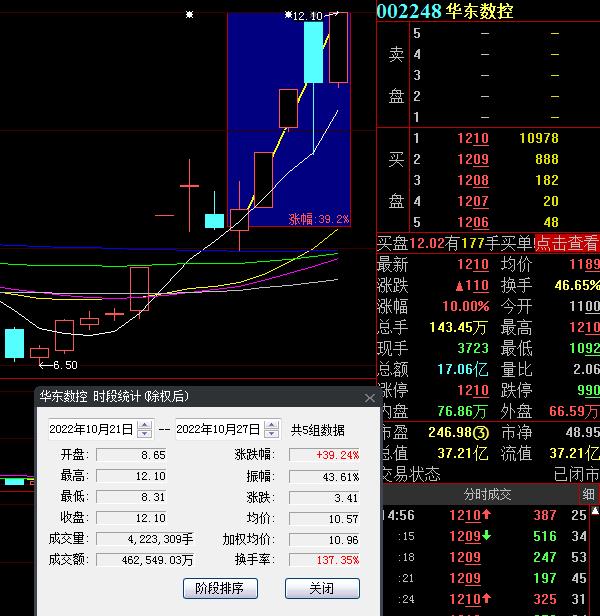Select the tall cyan candlestick in blue range
The image size is (600, 616).
coord(313,52)
